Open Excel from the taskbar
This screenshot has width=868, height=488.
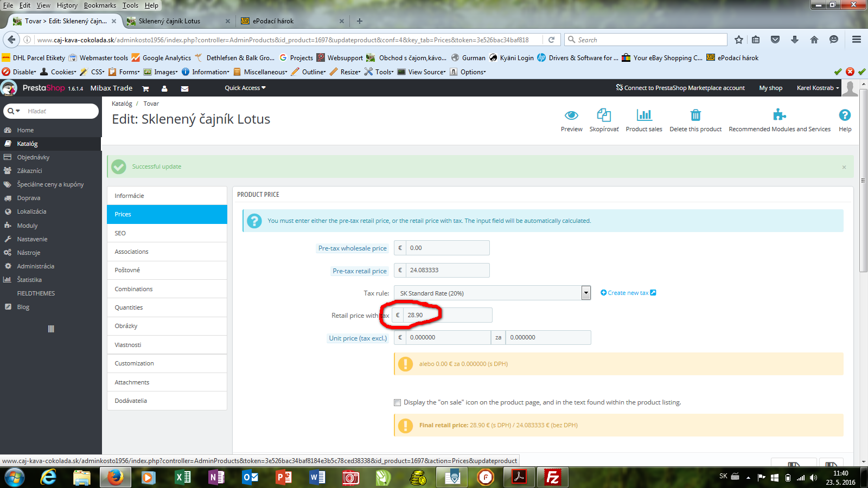coord(183,477)
